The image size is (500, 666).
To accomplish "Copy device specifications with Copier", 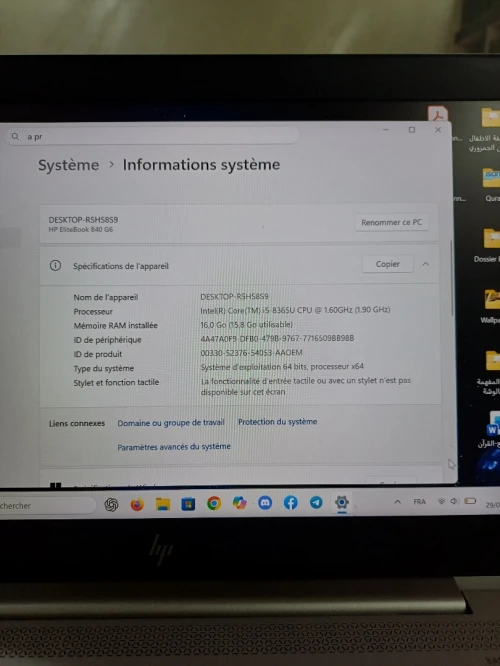I will pyautogui.click(x=387, y=264).
